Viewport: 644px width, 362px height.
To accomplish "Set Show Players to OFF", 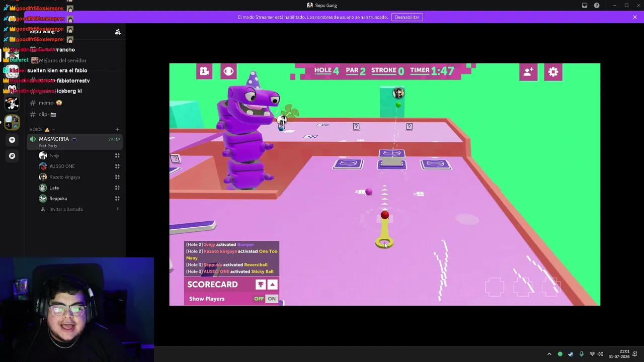I will 259,299.
